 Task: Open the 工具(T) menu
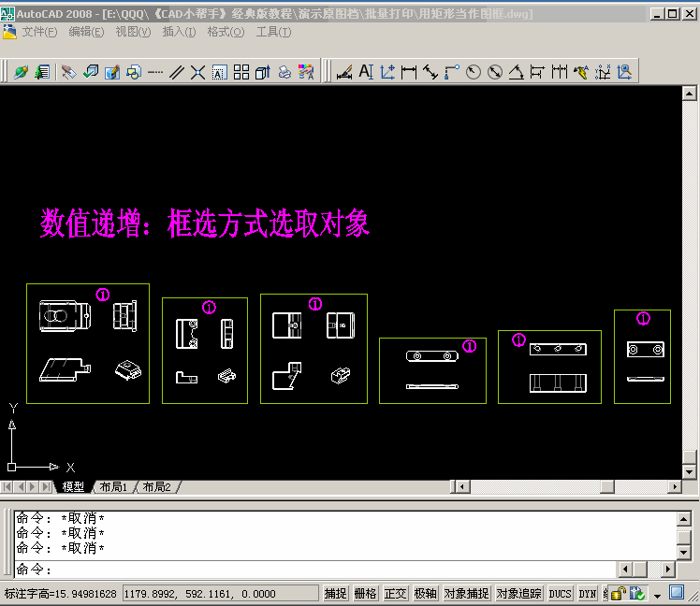[273, 32]
